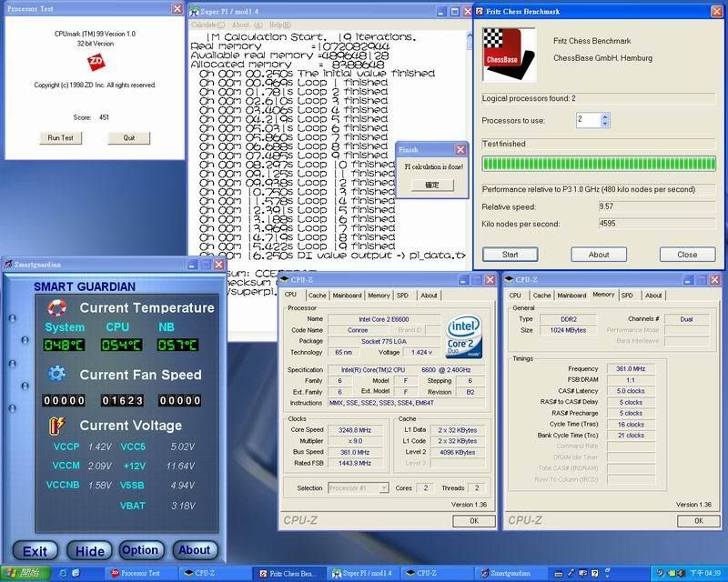Click About in Smart Guardian
The height and width of the screenshot is (582, 728).
click(x=195, y=550)
